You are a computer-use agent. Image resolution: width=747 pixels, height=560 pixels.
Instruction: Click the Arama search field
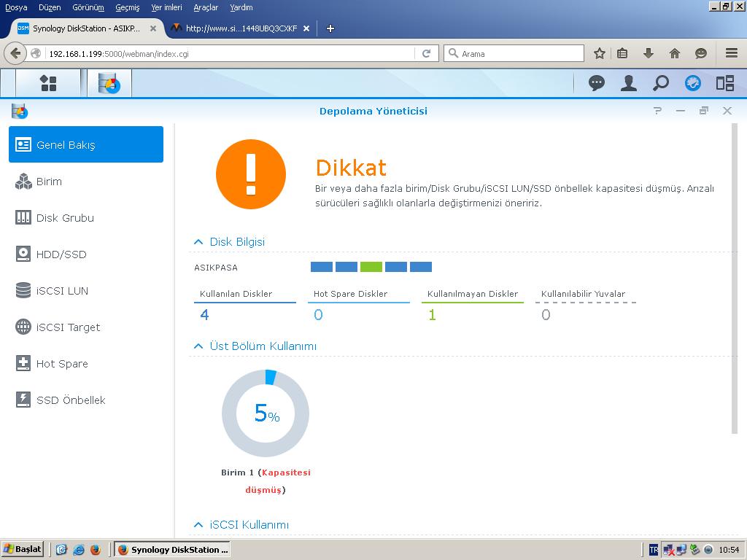[519, 53]
